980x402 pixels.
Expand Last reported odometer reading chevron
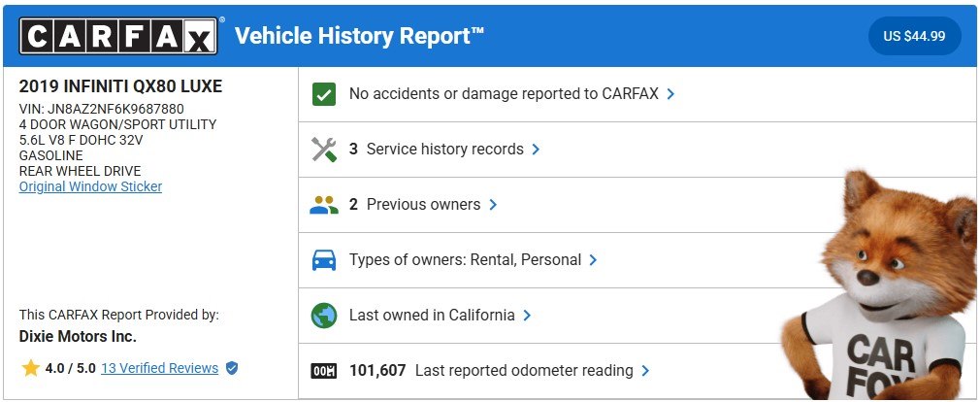click(645, 371)
